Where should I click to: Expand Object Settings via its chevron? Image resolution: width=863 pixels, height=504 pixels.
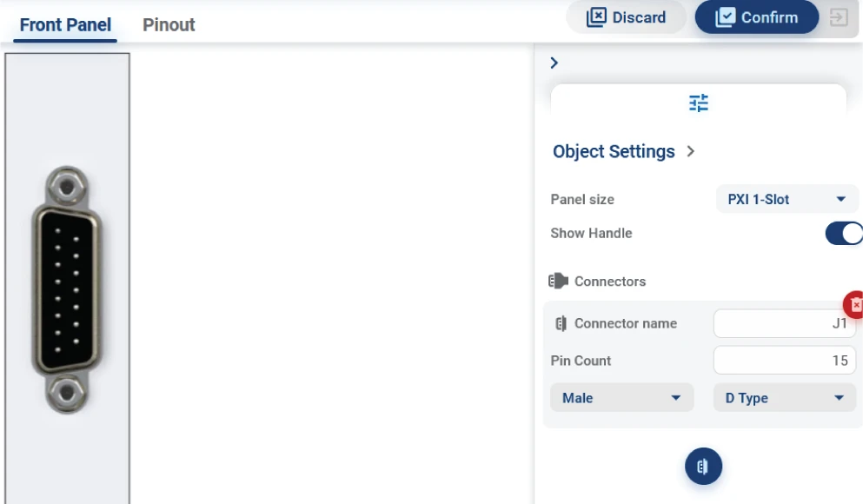[691, 150]
